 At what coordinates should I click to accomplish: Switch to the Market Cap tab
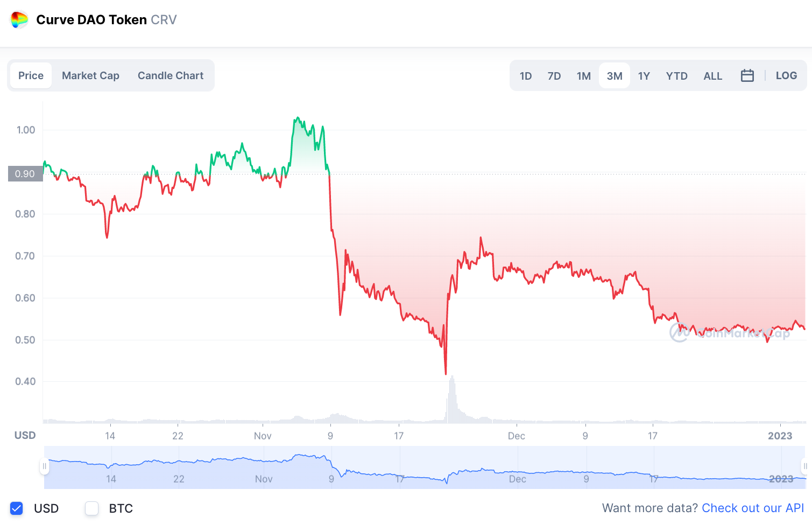pos(90,75)
